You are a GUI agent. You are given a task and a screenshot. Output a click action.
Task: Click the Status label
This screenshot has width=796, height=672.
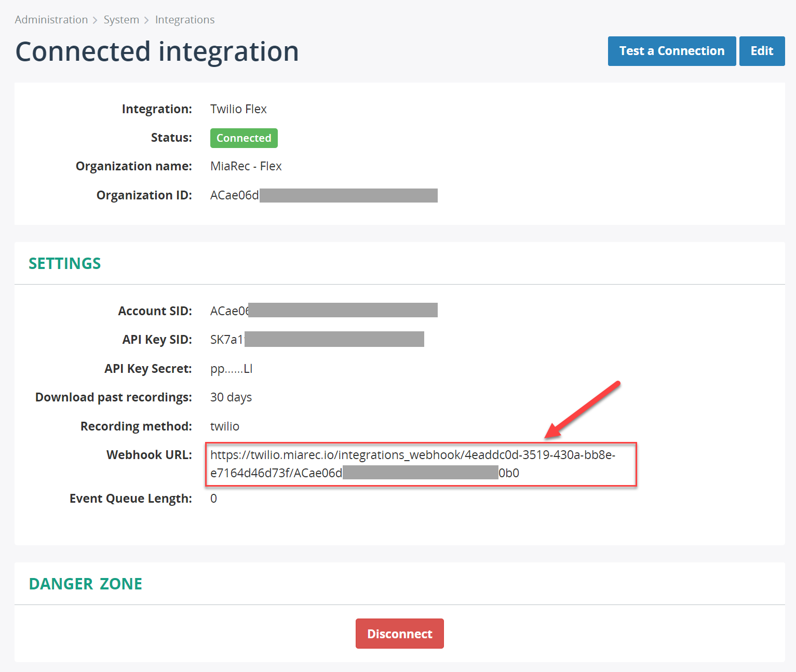[171, 138]
